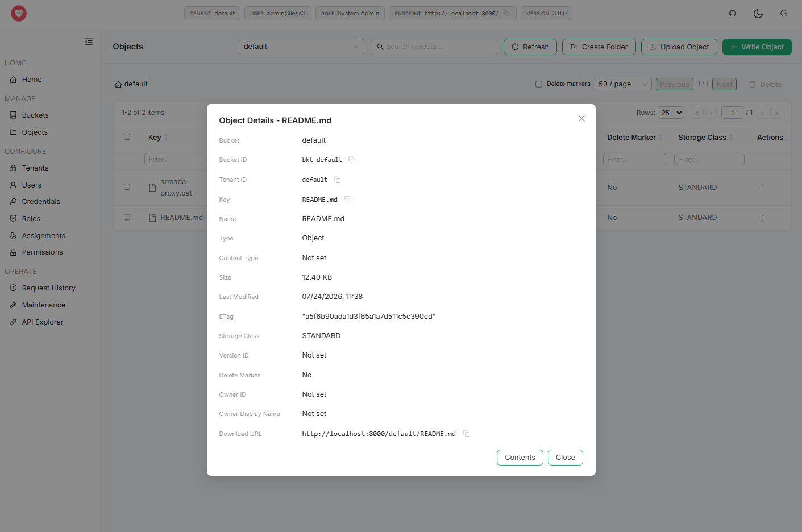Sort by Storage Class column
Screen dimensions: 802x532
tap(731, 137)
